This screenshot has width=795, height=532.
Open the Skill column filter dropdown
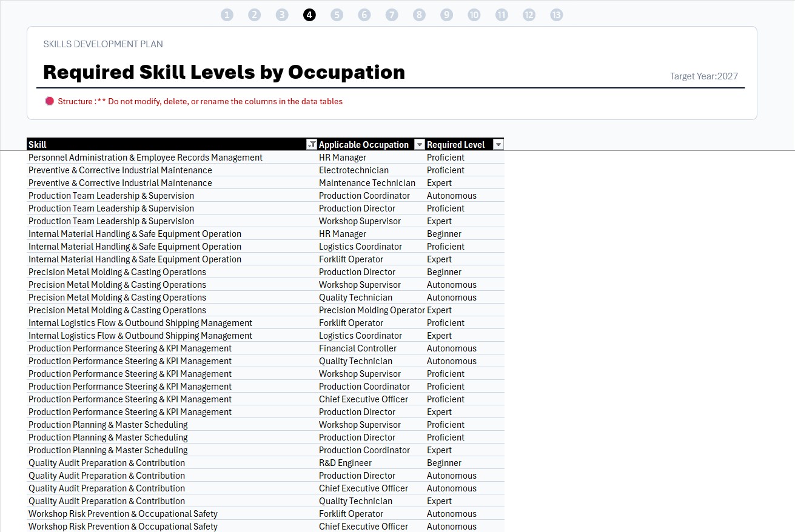[x=312, y=144]
